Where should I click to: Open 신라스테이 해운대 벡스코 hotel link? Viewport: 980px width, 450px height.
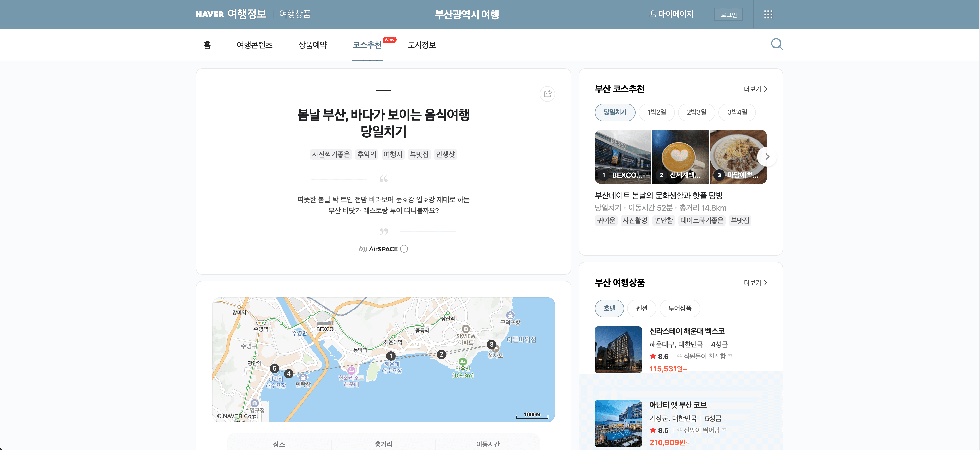point(687,331)
